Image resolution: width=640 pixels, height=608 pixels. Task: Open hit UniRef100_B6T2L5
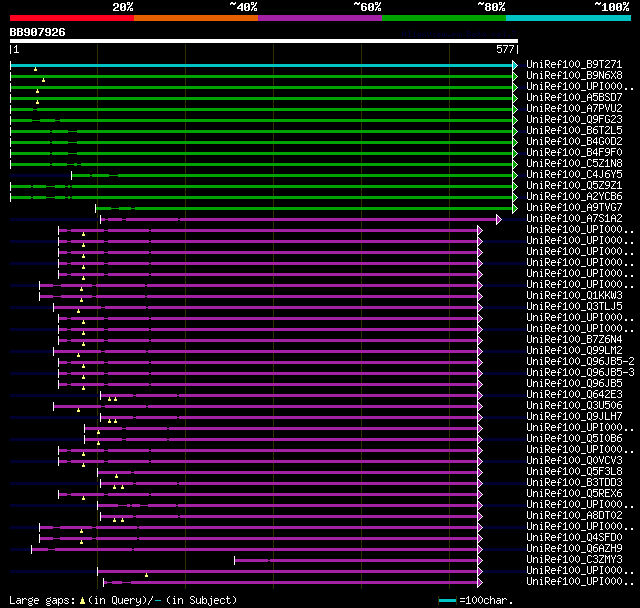574,131
